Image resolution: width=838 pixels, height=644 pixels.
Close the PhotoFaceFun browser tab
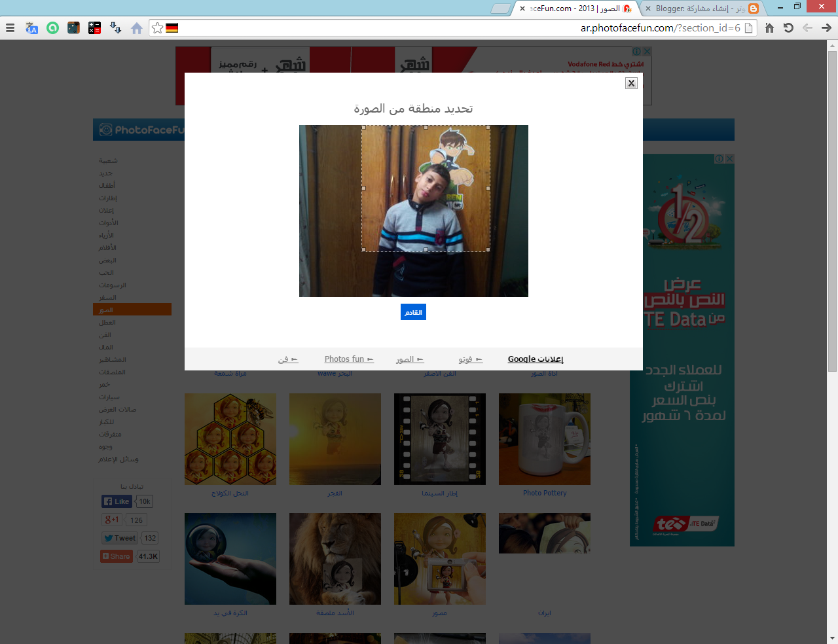pyautogui.click(x=522, y=9)
